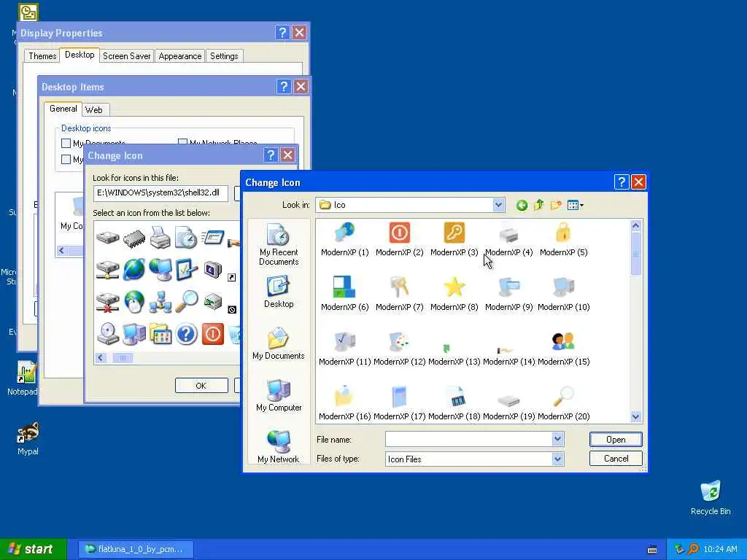The height and width of the screenshot is (560, 747).
Task: Open the Themes tab in Display Properties
Action: pyautogui.click(x=42, y=56)
